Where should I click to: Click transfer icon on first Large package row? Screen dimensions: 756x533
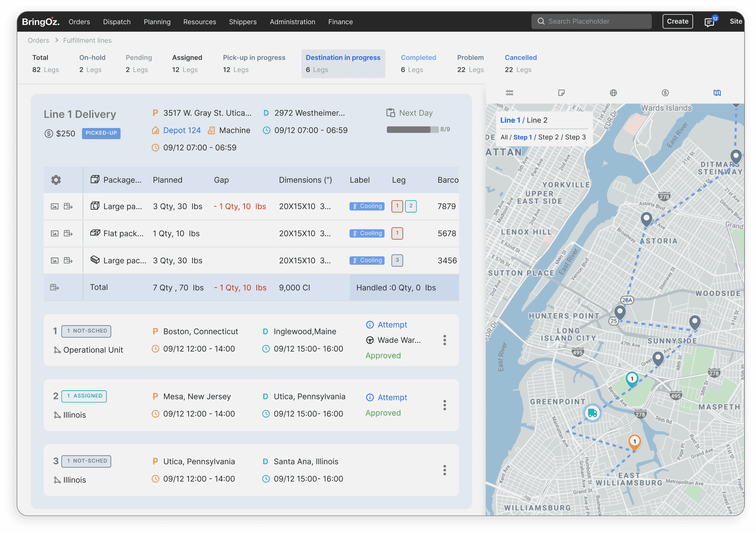coord(68,206)
